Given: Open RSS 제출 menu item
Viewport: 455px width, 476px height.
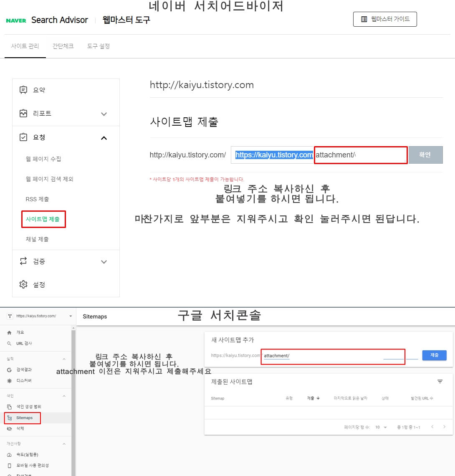Looking at the screenshot, I should [x=37, y=199].
